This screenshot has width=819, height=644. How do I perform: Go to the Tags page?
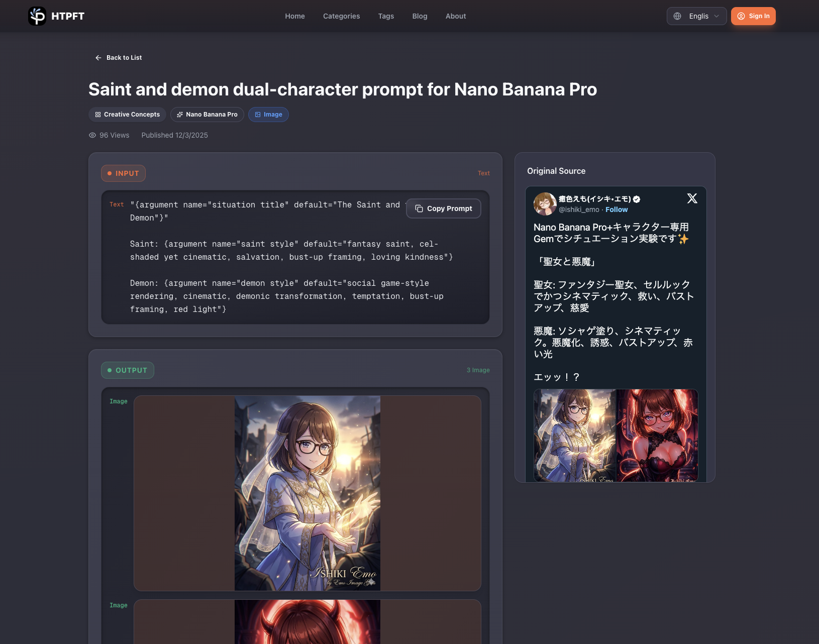386,16
